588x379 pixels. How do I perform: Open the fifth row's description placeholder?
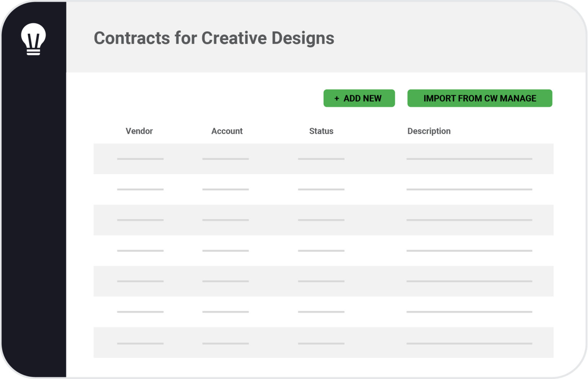coord(469,281)
